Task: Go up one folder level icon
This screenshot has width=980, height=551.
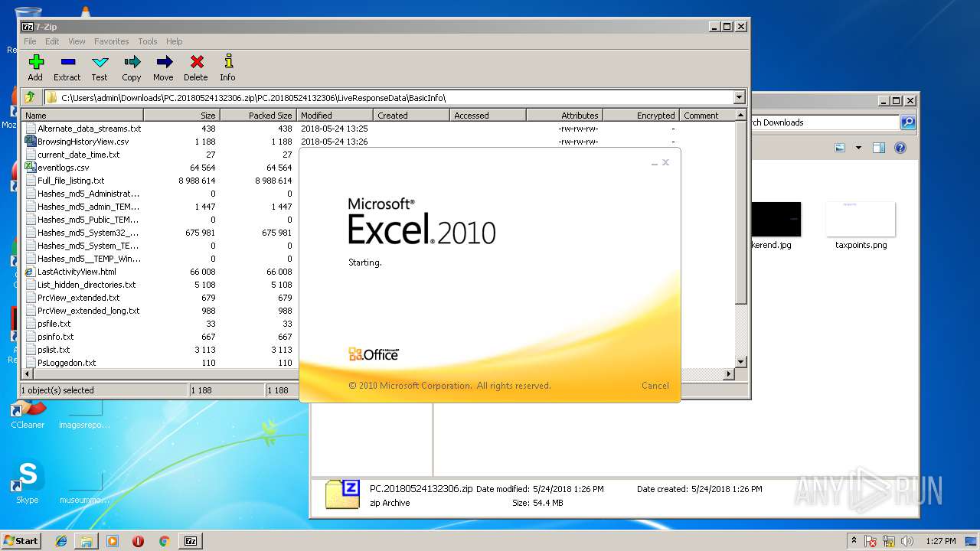Action: click(x=30, y=97)
